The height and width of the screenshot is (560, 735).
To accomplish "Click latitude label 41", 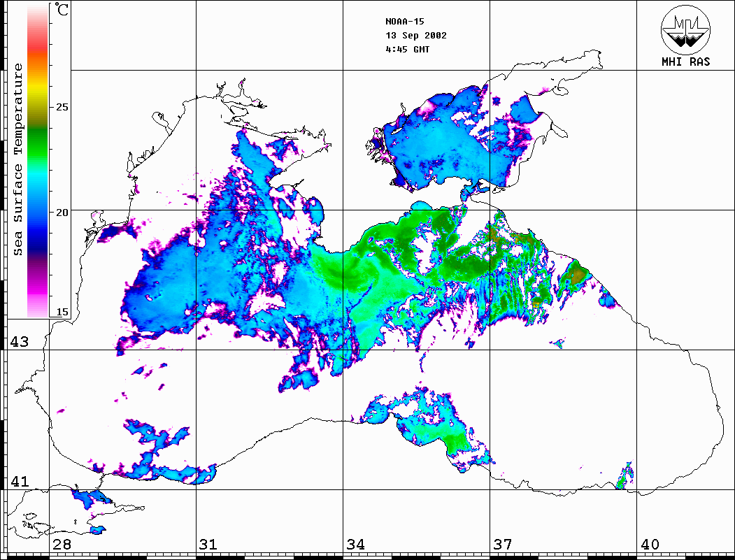I will [x=20, y=481].
